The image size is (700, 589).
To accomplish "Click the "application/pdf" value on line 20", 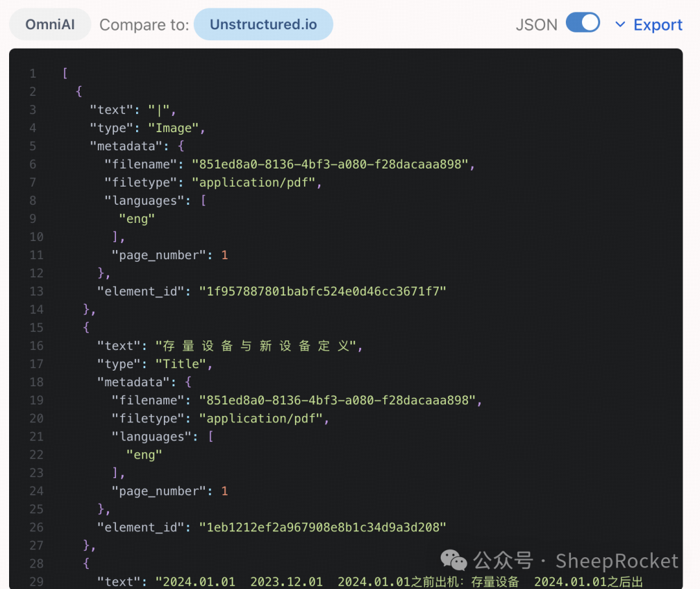I will point(261,419).
